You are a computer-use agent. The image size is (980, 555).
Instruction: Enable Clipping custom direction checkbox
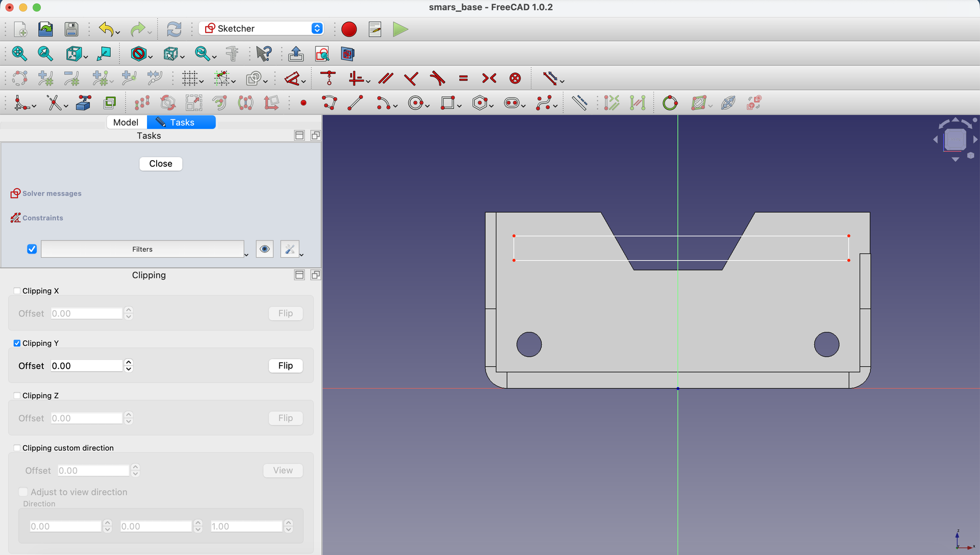click(17, 448)
